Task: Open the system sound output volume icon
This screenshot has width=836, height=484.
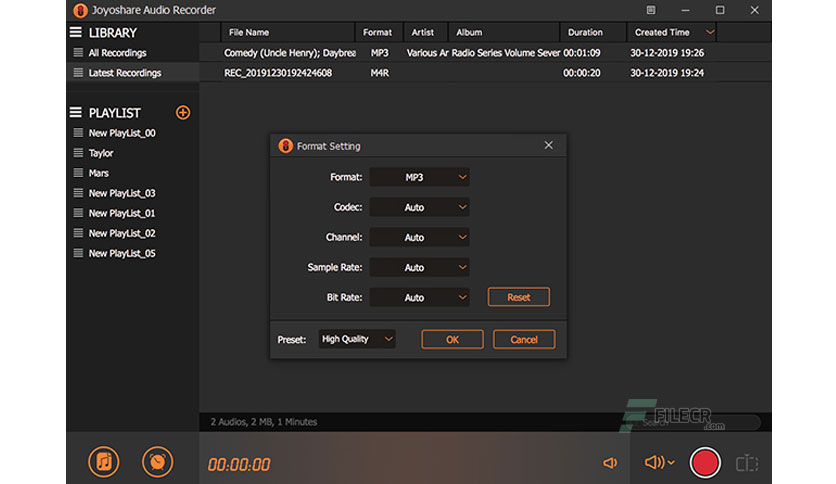Action: tap(654, 462)
